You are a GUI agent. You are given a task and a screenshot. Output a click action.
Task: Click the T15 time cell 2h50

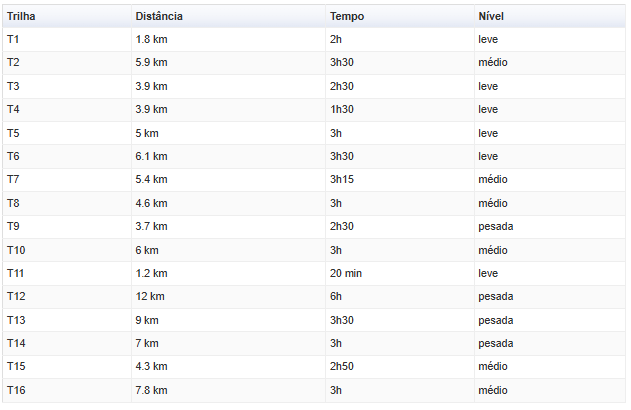click(x=400, y=367)
